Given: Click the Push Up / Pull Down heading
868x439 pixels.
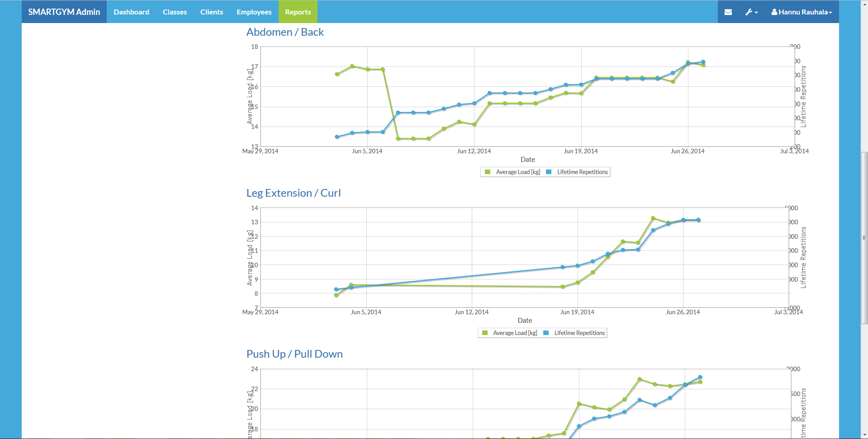Looking at the screenshot, I should (294, 354).
